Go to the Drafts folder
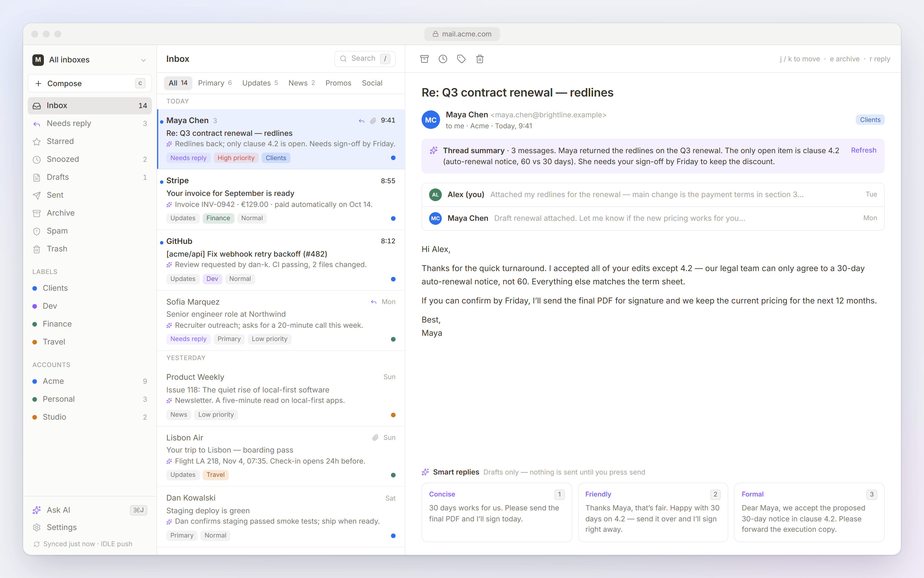The height and width of the screenshot is (578, 924). (x=90, y=177)
